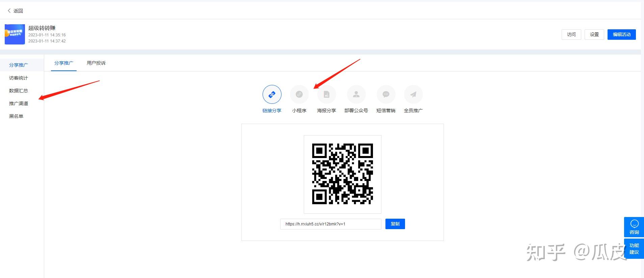Click the 全员推广 label text
Screen dimensions: 644x278
(x=413, y=111)
